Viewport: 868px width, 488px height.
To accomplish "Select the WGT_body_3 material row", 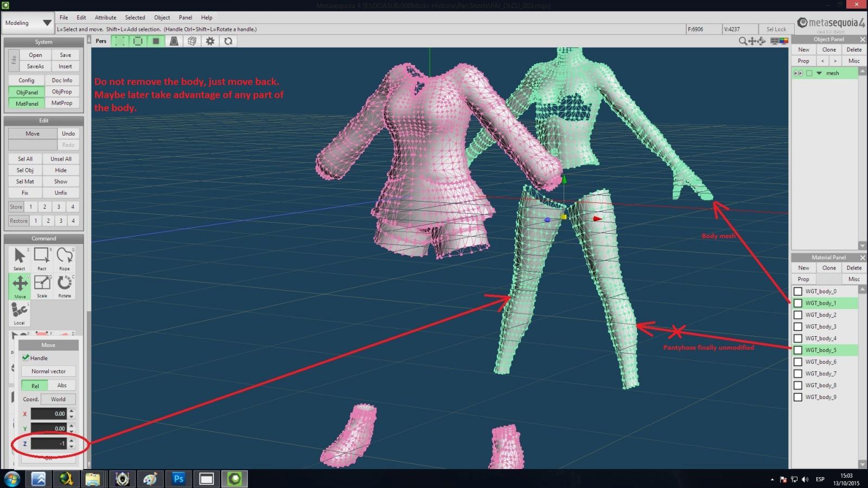I will click(x=825, y=326).
